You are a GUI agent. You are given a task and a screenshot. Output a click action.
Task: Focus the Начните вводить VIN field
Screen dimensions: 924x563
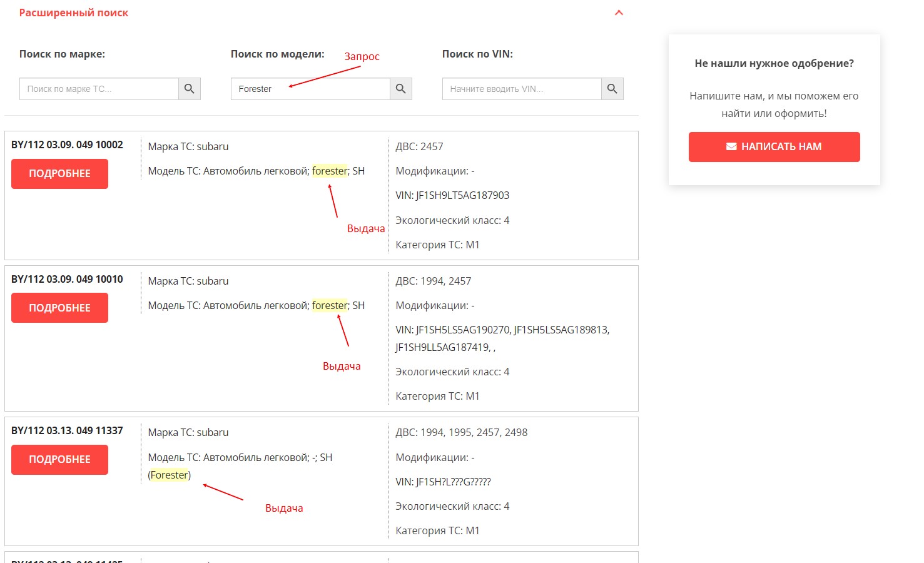tap(522, 89)
